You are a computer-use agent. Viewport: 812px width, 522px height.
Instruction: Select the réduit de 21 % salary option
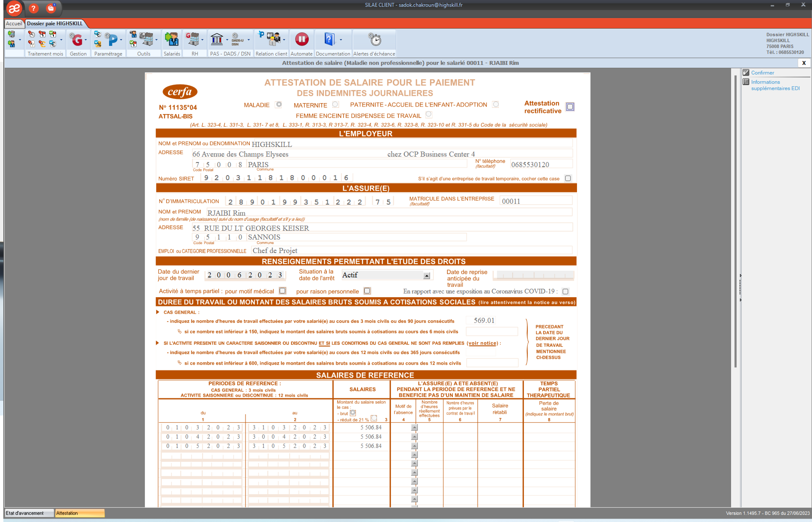[374, 418]
